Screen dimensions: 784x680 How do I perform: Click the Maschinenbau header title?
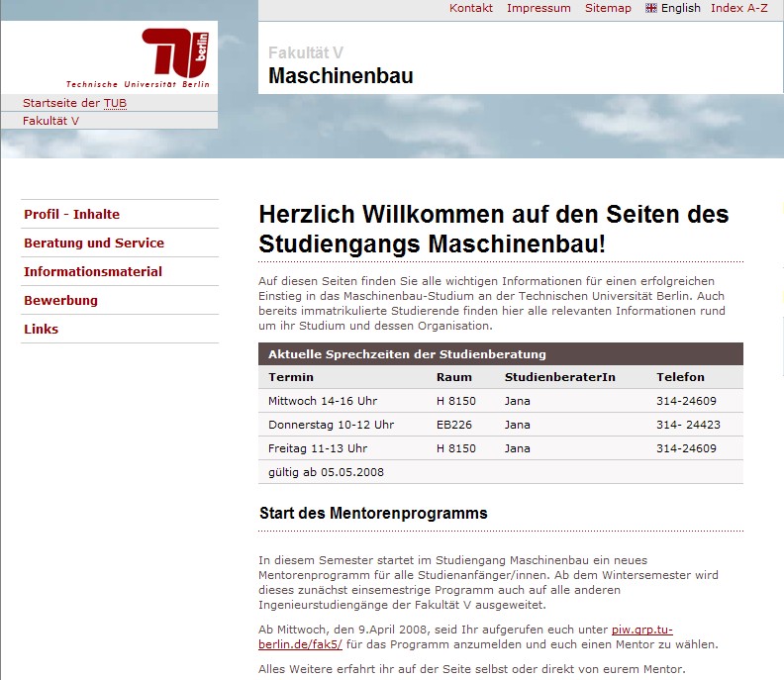coord(341,76)
